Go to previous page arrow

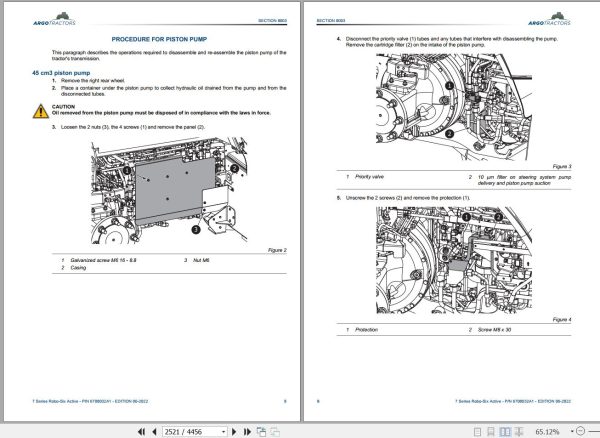point(154,431)
